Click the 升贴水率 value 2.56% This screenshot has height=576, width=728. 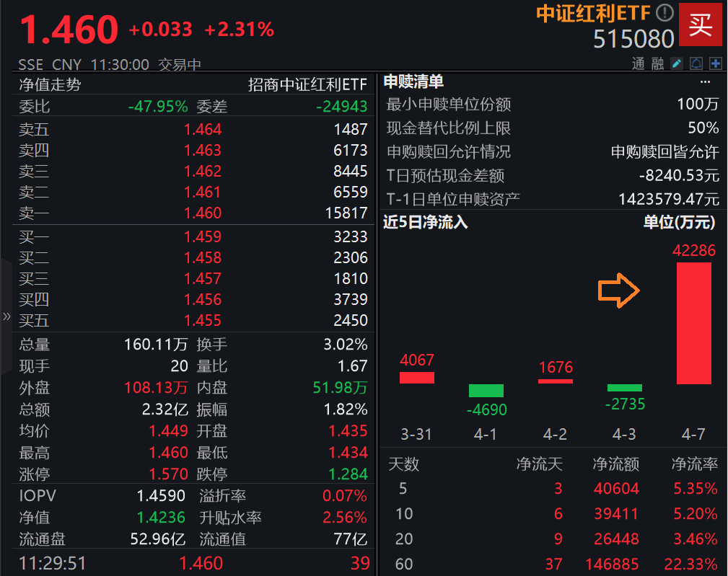click(x=344, y=518)
